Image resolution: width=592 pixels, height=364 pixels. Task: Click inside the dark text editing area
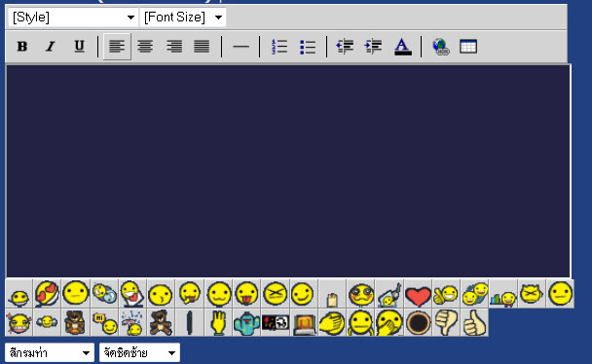click(x=288, y=171)
